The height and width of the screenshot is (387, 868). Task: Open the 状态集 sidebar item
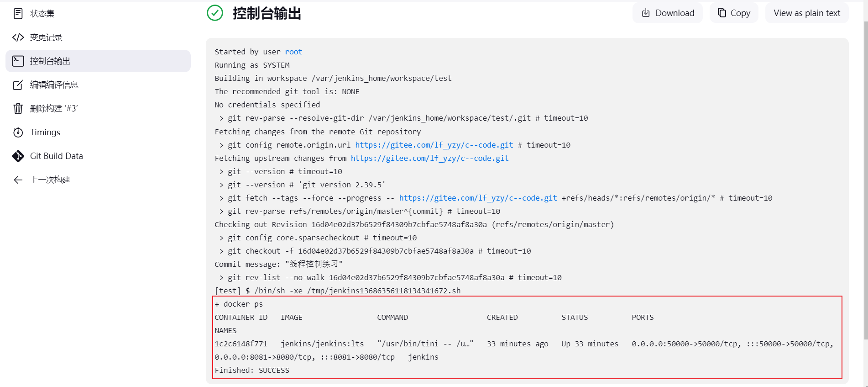point(98,14)
